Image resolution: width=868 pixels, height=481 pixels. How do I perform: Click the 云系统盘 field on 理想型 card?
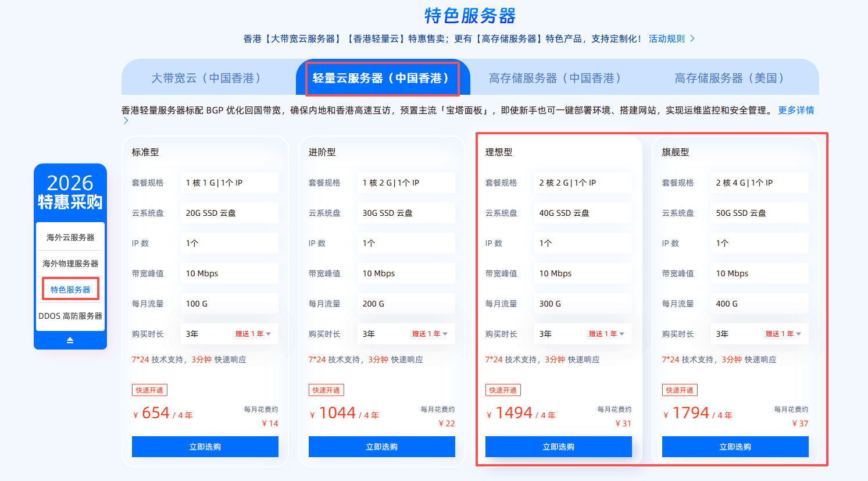[583, 212]
